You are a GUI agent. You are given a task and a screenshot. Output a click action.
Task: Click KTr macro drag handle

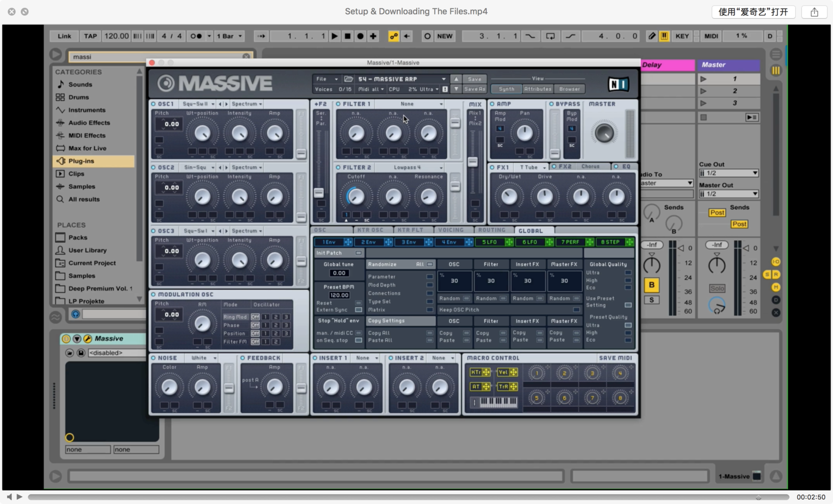coord(486,372)
